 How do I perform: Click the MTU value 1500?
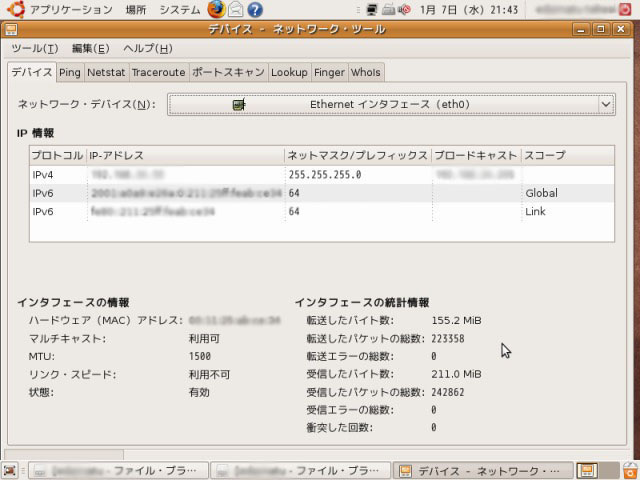tap(200, 356)
